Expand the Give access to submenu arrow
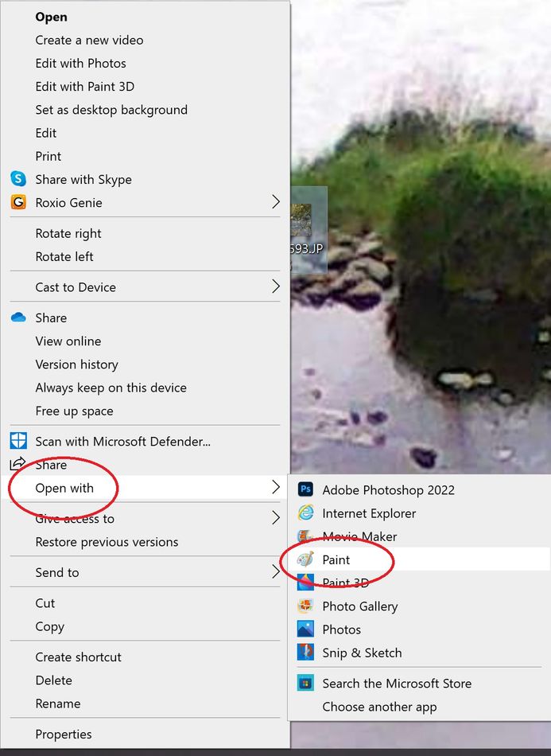Screen dimensions: 551x756 (275, 518)
